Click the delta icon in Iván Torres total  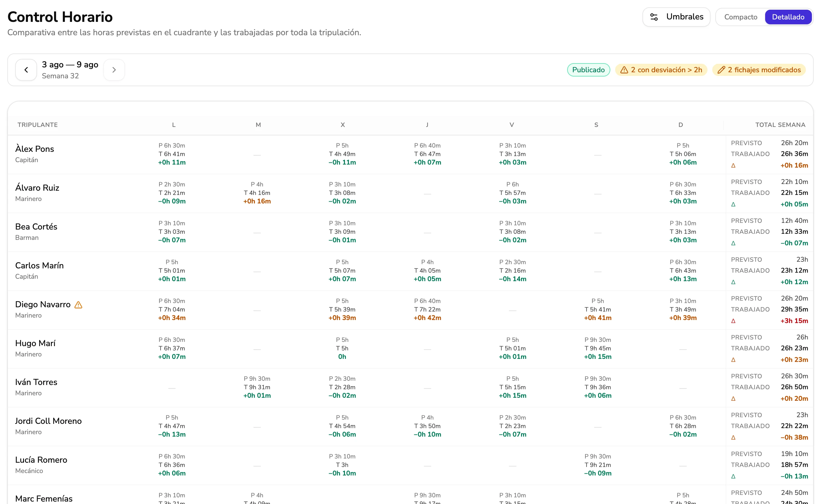[733, 399]
